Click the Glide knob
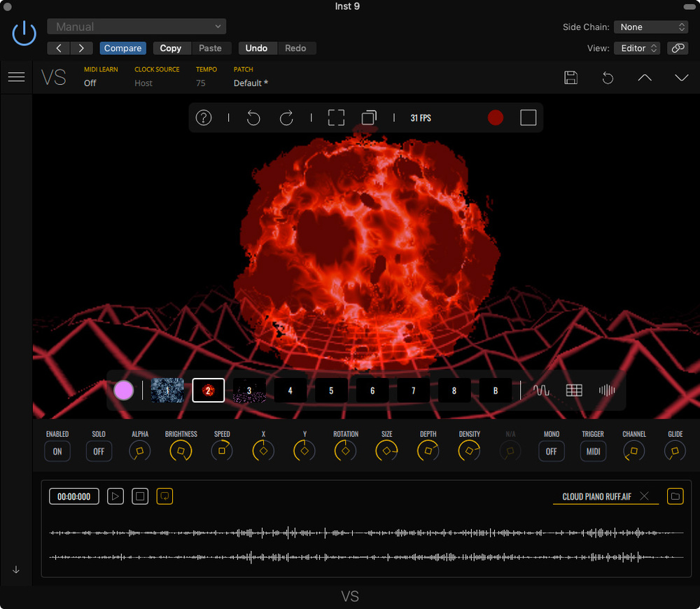The height and width of the screenshot is (609, 700). pos(675,451)
